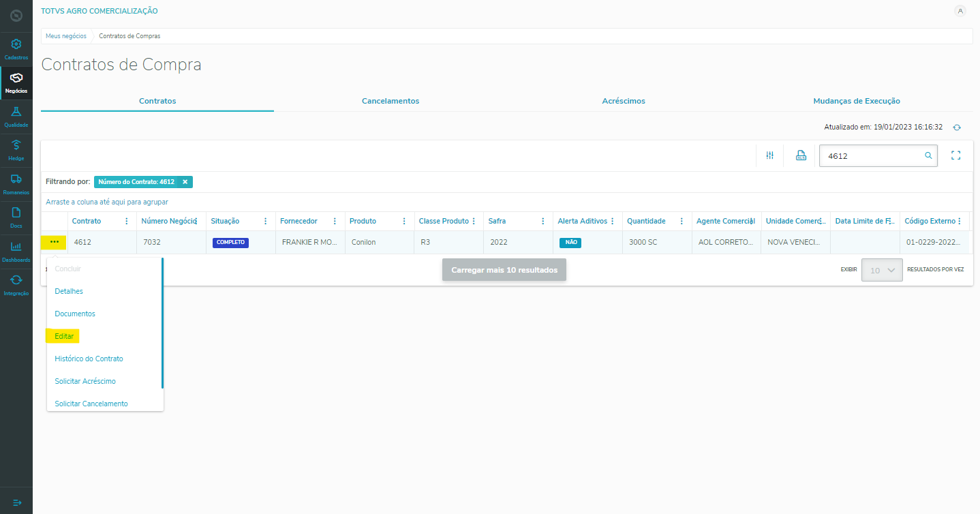The width and height of the screenshot is (980, 514).
Task: Click the context menu scrollbar
Action: pyautogui.click(x=162, y=323)
